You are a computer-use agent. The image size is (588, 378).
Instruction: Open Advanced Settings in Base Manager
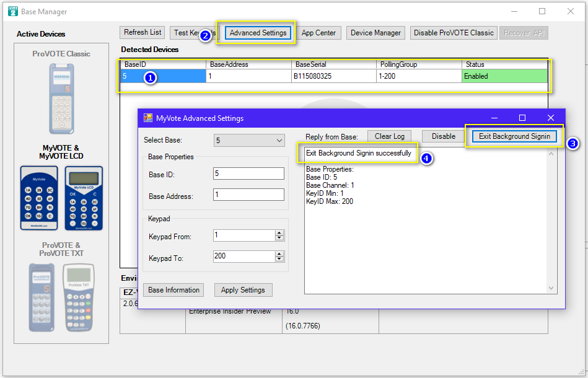pyautogui.click(x=258, y=33)
